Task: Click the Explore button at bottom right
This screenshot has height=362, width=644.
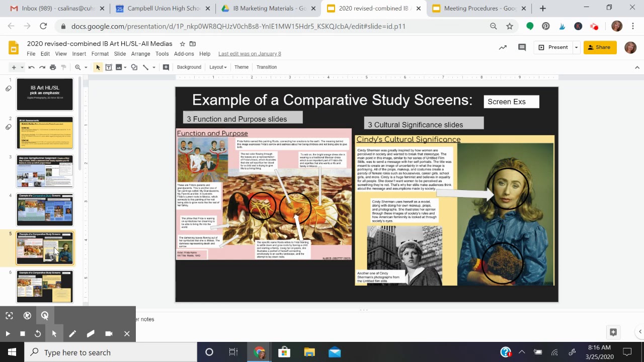Action: (613, 332)
